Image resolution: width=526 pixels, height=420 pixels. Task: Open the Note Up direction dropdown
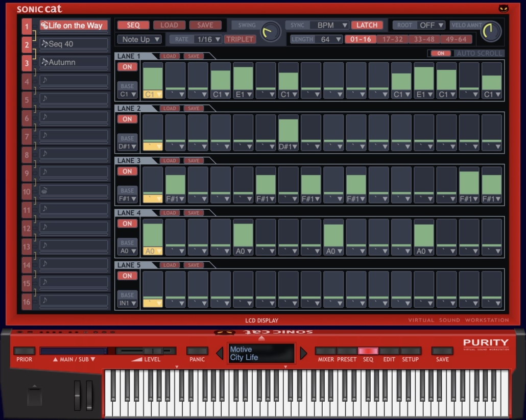tap(140, 39)
